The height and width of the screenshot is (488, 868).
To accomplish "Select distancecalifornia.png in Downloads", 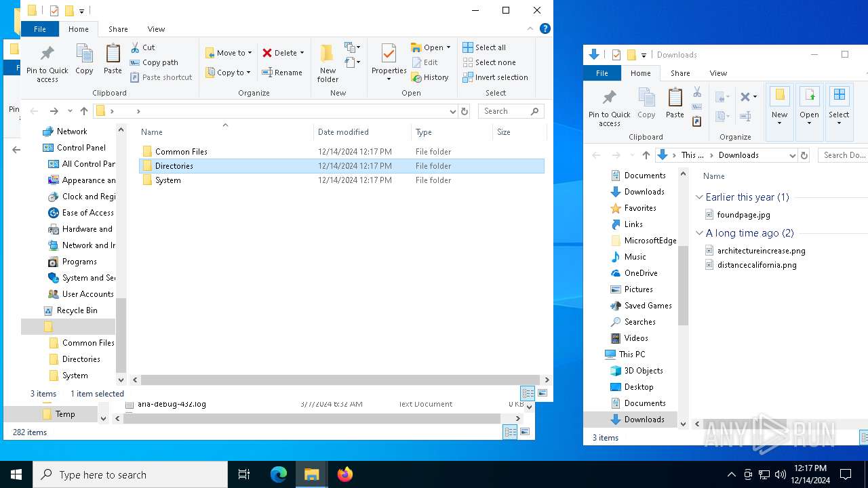I will tap(757, 265).
